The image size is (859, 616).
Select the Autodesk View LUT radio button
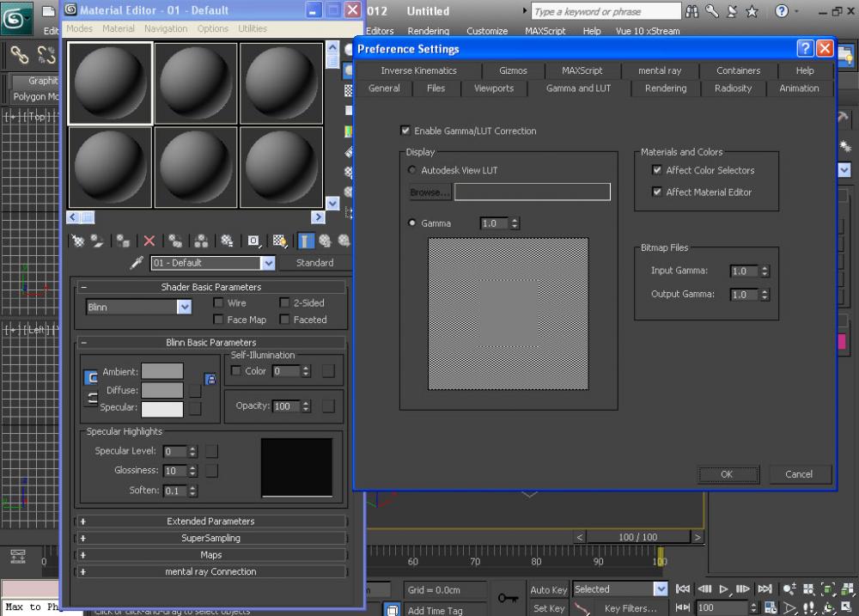(413, 171)
